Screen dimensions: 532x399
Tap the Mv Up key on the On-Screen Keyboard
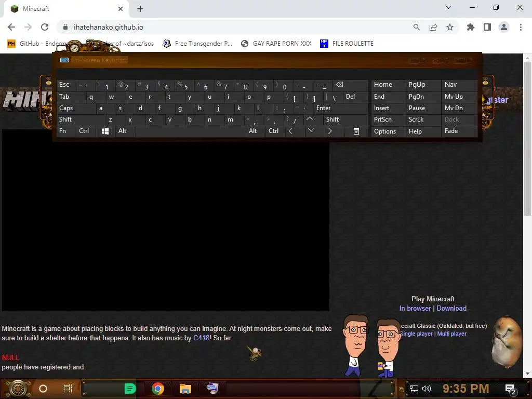pos(459,97)
